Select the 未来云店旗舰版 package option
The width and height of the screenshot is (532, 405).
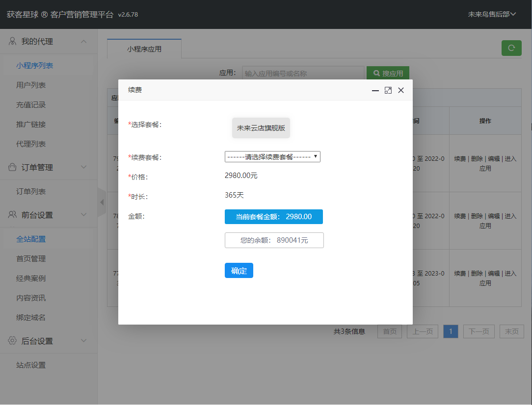[261, 128]
